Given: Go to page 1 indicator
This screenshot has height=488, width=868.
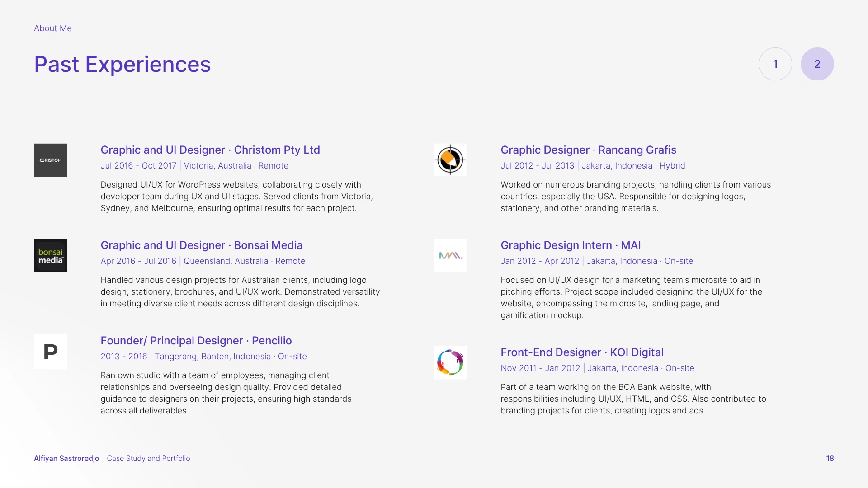Looking at the screenshot, I should (775, 64).
